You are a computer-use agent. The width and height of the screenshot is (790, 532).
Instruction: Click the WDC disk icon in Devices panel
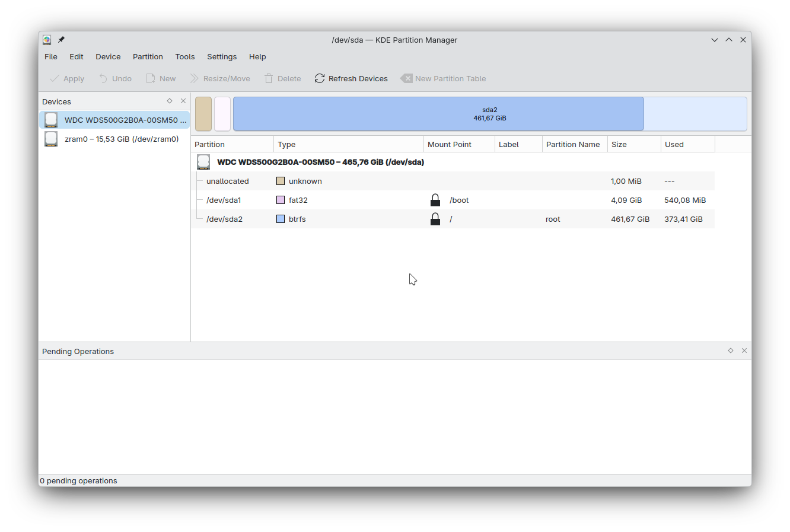click(x=52, y=120)
